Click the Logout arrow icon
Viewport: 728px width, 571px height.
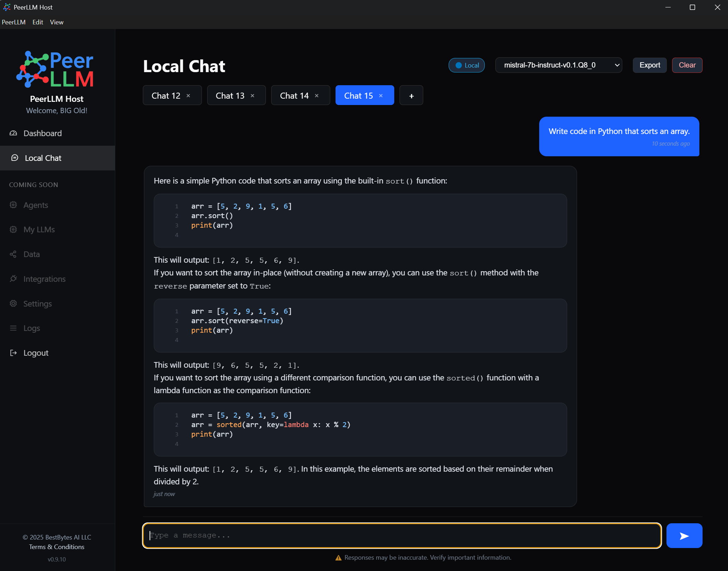tap(13, 353)
